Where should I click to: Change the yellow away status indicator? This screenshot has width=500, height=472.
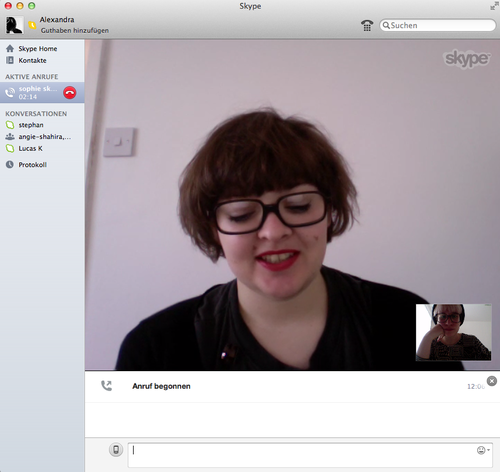tap(32, 25)
